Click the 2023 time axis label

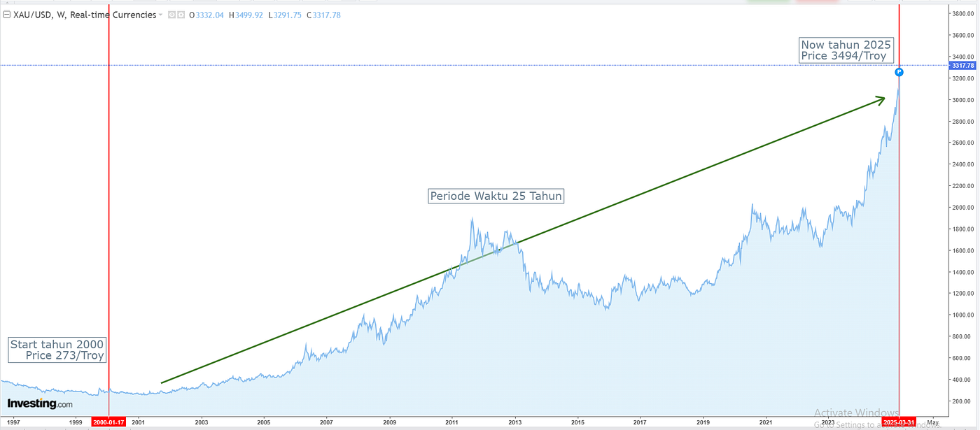tap(828, 422)
